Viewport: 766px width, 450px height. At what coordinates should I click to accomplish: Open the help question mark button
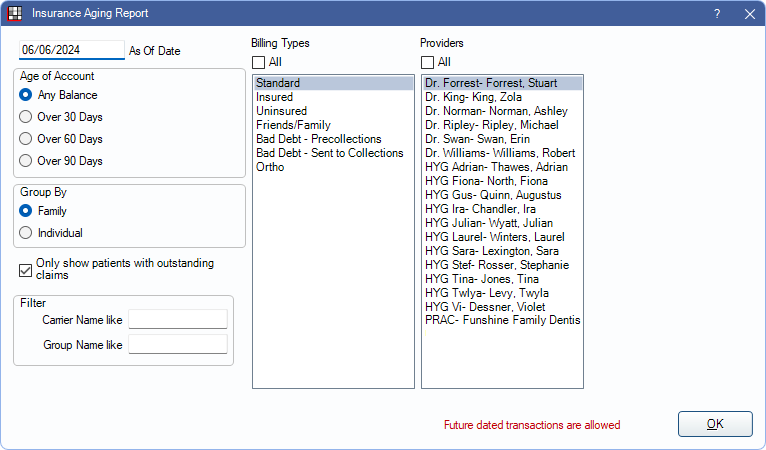pyautogui.click(x=717, y=14)
